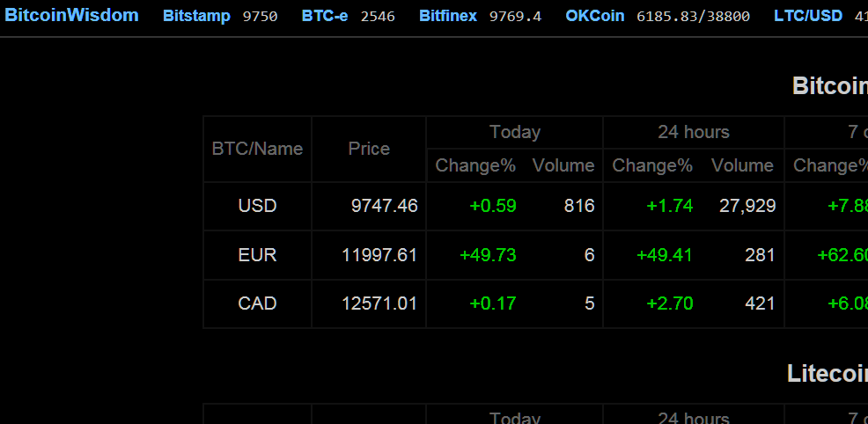This screenshot has height=424, width=868.
Task: Click the 24 hours column group header
Action: pyautogui.click(x=694, y=132)
